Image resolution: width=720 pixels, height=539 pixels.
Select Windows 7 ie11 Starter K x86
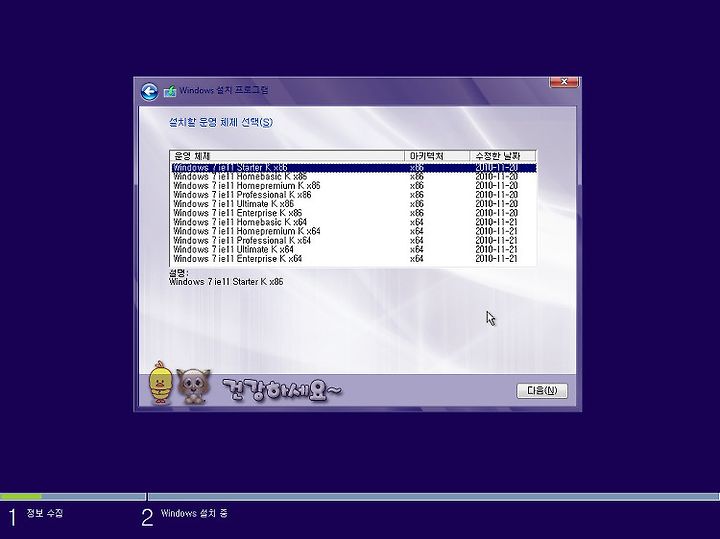(354, 168)
